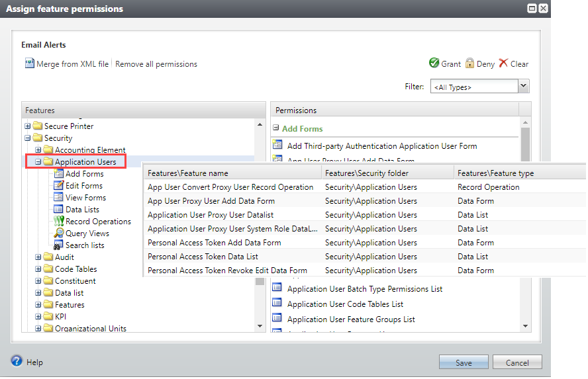The width and height of the screenshot is (588, 379).
Task: Open the Filter All Types dropdown
Action: pyautogui.click(x=524, y=86)
